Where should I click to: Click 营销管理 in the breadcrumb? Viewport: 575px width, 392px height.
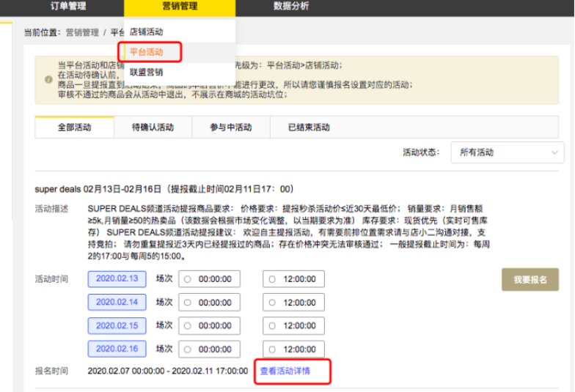[82, 32]
